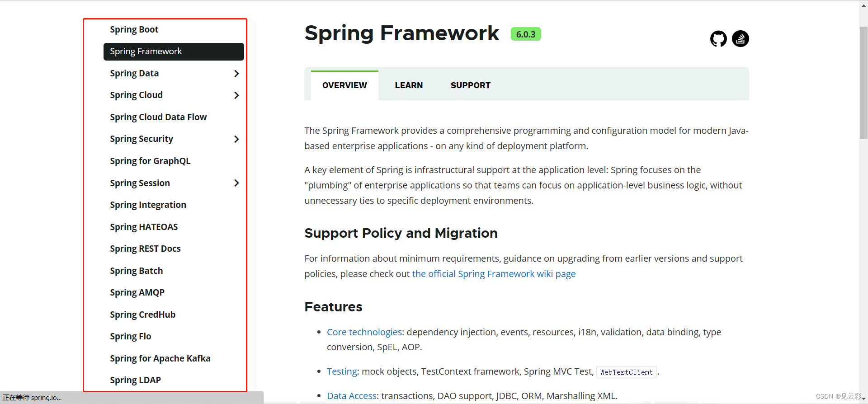The image size is (868, 404).
Task: Open Spring for Apache Kafka project
Action: (160, 358)
